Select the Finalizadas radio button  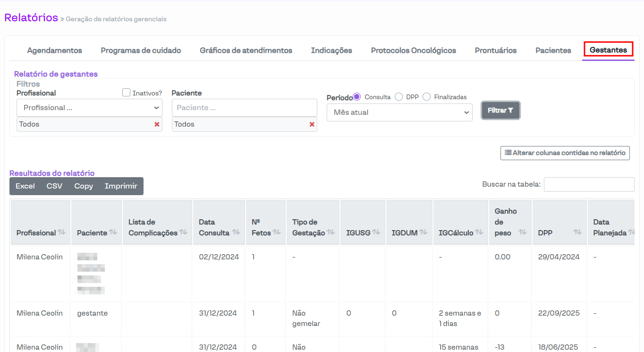click(427, 97)
